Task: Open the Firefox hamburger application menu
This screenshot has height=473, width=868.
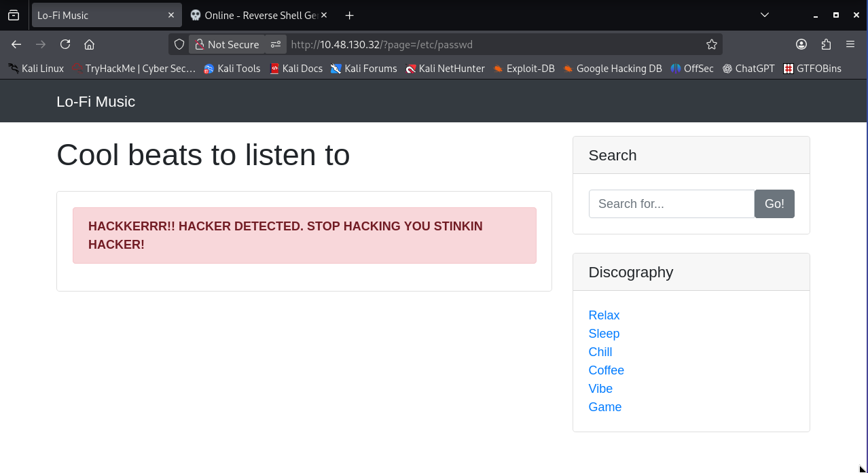Action: click(x=850, y=44)
